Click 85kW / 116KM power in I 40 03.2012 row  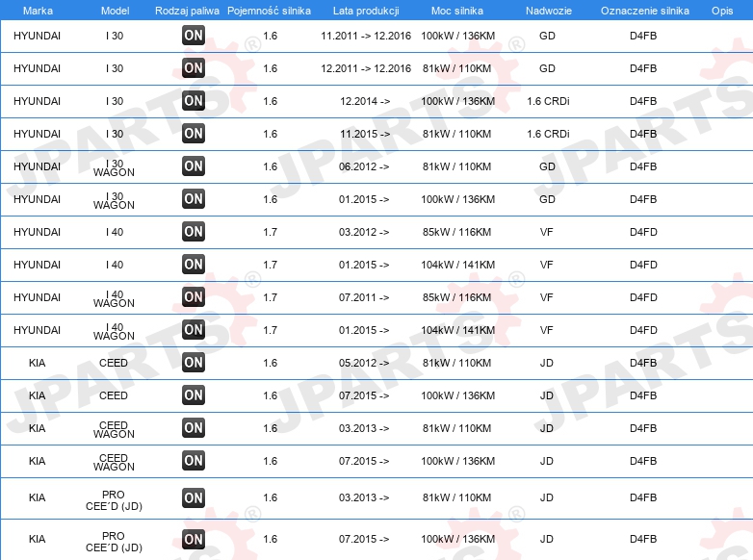(x=457, y=232)
